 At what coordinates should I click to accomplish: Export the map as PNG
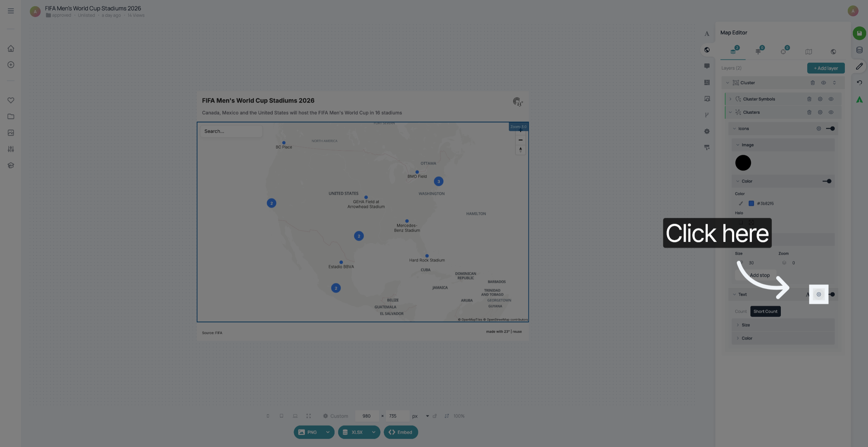[x=309, y=432]
